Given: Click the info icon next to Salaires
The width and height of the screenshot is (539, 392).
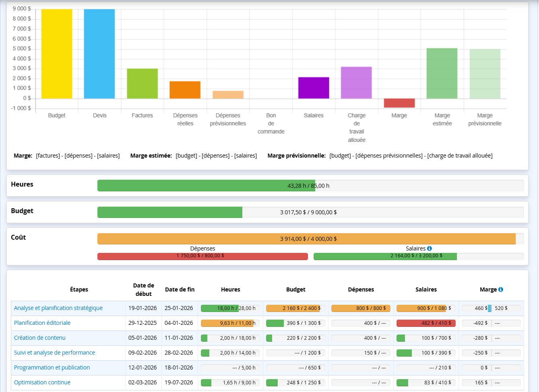Looking at the screenshot, I should [x=430, y=248].
